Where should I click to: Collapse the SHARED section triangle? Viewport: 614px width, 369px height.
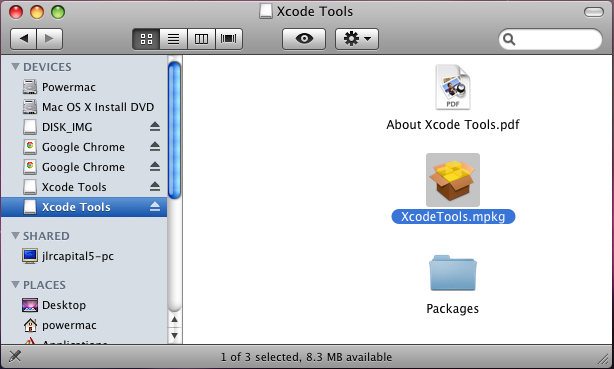pos(15,235)
